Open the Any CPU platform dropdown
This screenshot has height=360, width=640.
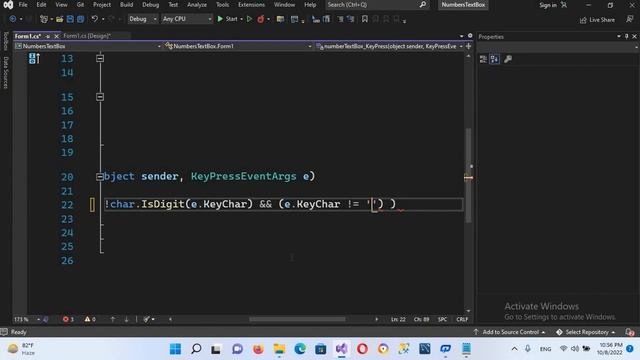click(x=187, y=19)
